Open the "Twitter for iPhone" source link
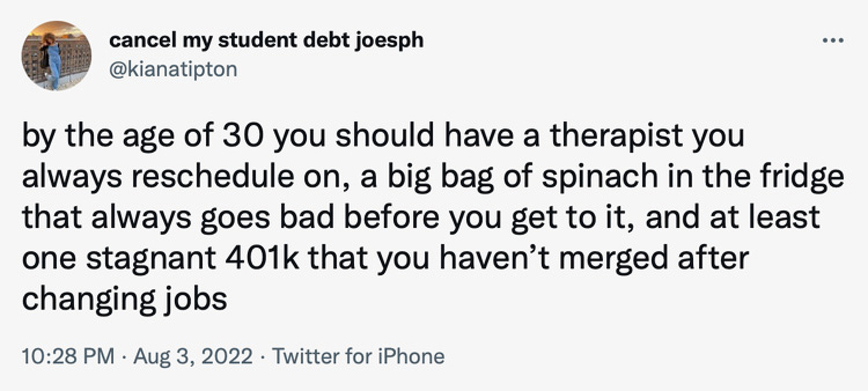 pyautogui.click(x=358, y=356)
